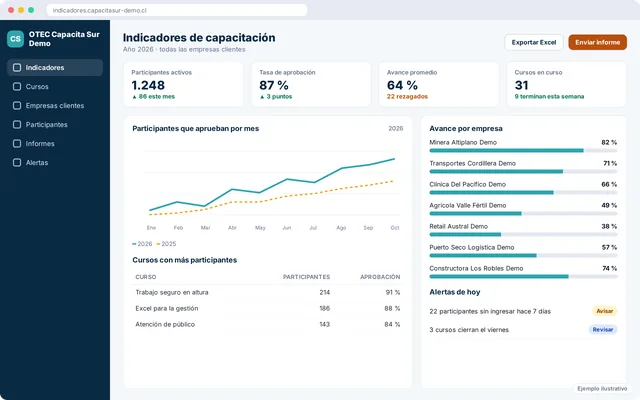Click the 'Indicadores de capacitación' heading
Viewport: 640px width, 400px height.
tap(199, 38)
